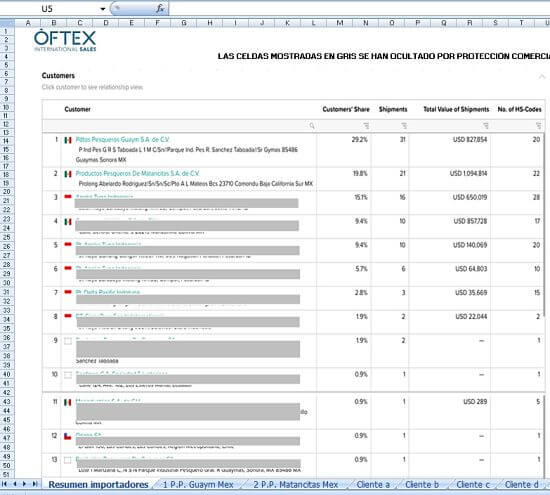Select column M header

pyautogui.click(x=340, y=23)
